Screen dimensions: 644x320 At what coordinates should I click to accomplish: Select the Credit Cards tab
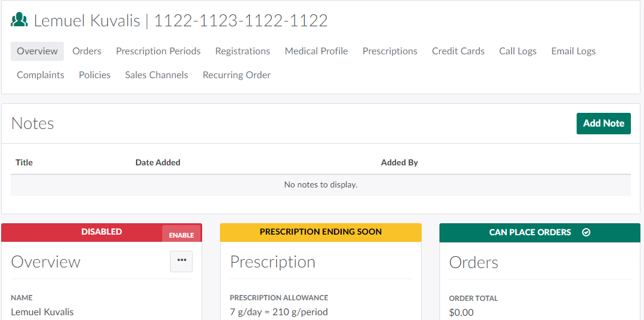[458, 51]
